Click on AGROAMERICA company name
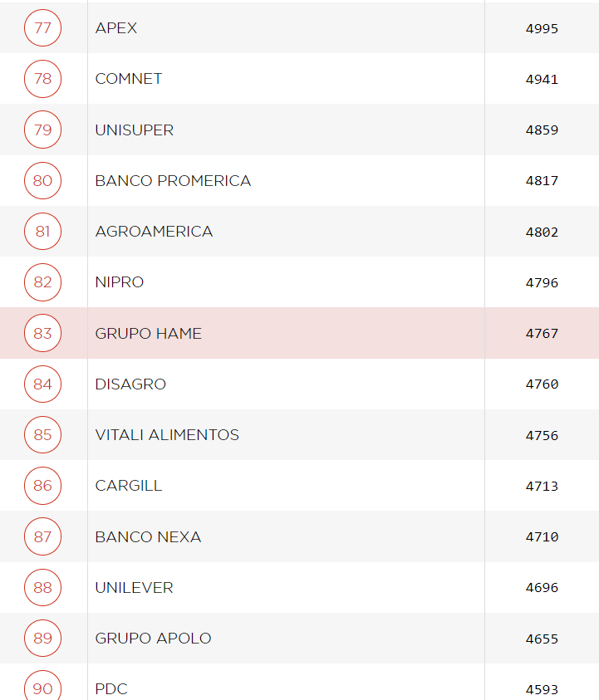Image resolution: width=599 pixels, height=700 pixels. coord(154,232)
